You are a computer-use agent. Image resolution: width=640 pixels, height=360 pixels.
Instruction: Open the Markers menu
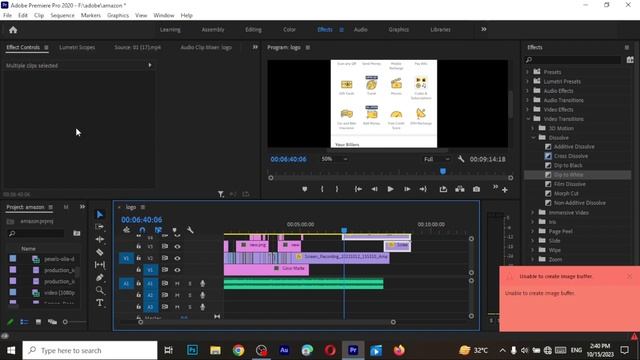[91, 15]
